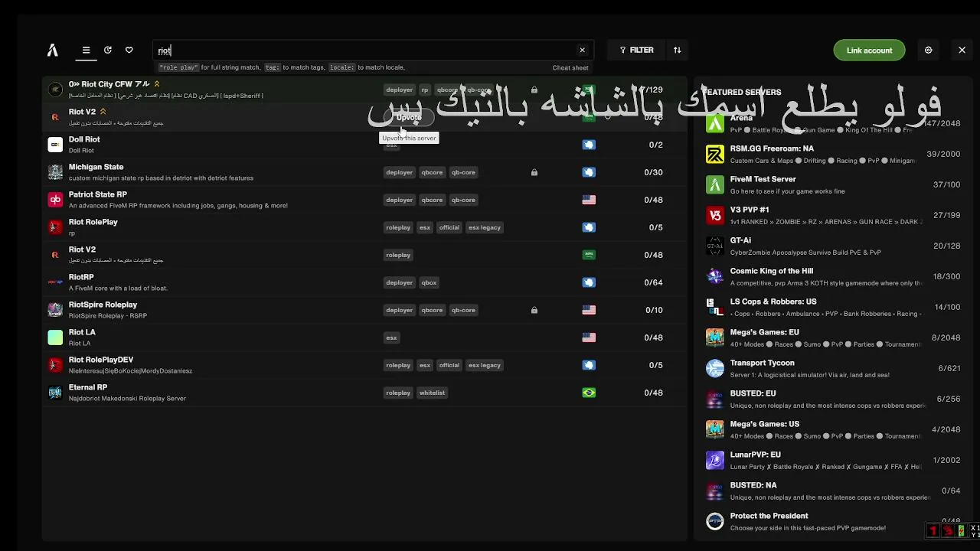Click the FiveM logo icon
The width and height of the screenshot is (980, 551).
pyautogui.click(x=53, y=51)
